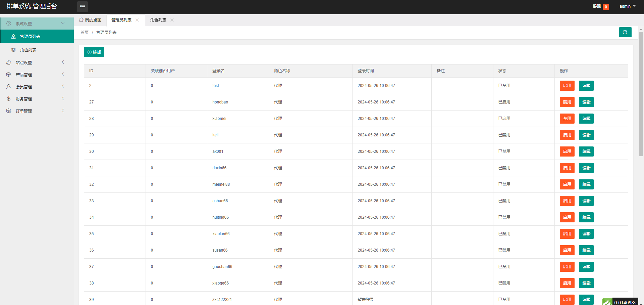The height and width of the screenshot is (305, 644).
Task: Select 管理员列表 in the sidebar
Action: [30, 36]
